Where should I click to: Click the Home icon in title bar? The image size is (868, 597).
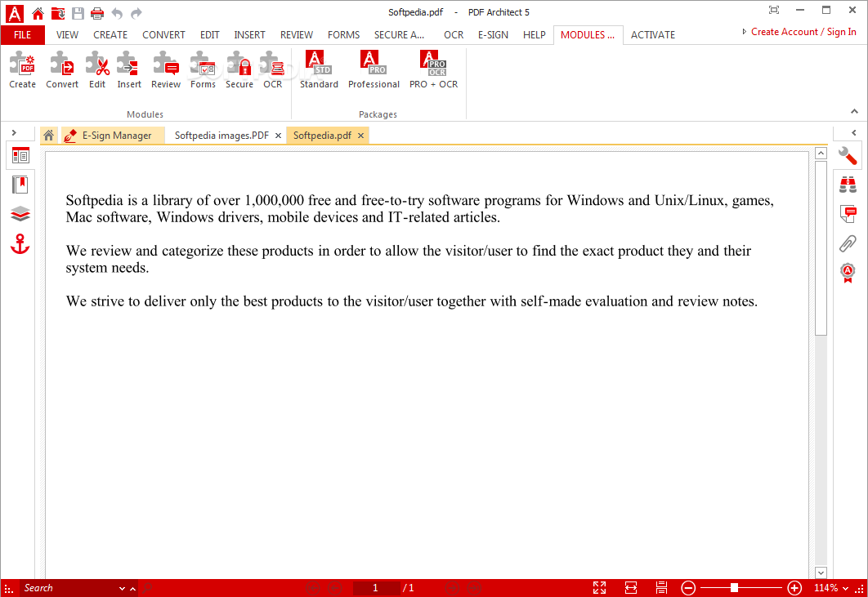click(38, 13)
